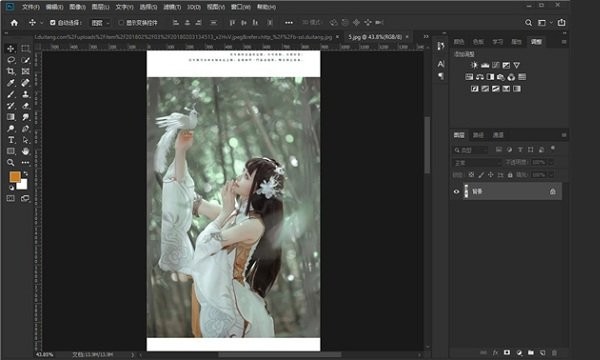Select the Lasso tool
The height and width of the screenshot is (360, 600).
(x=11, y=60)
